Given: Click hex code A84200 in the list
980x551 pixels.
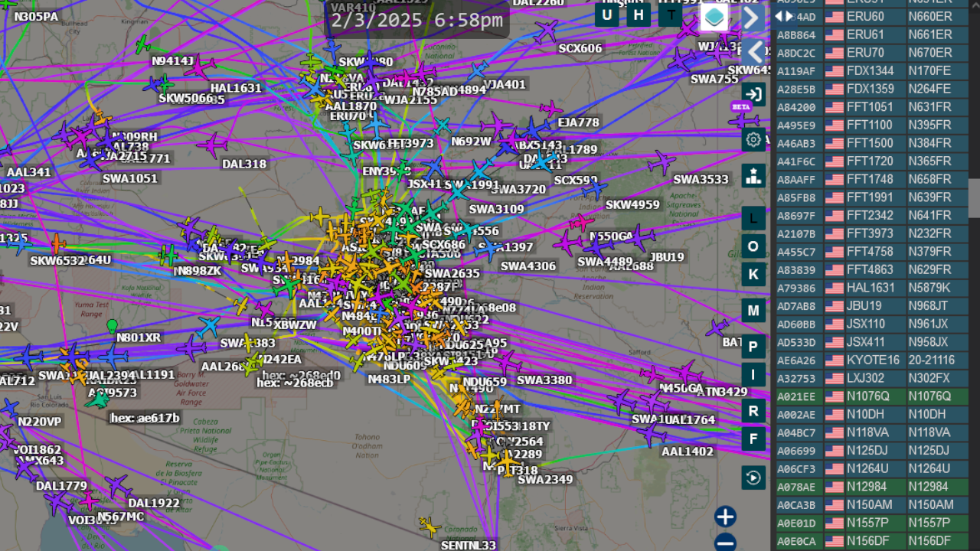Looking at the screenshot, I should (796, 107).
